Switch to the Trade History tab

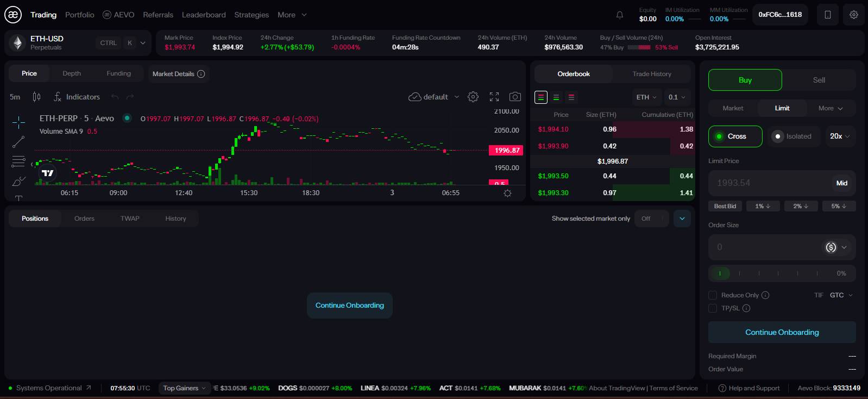[652, 74]
